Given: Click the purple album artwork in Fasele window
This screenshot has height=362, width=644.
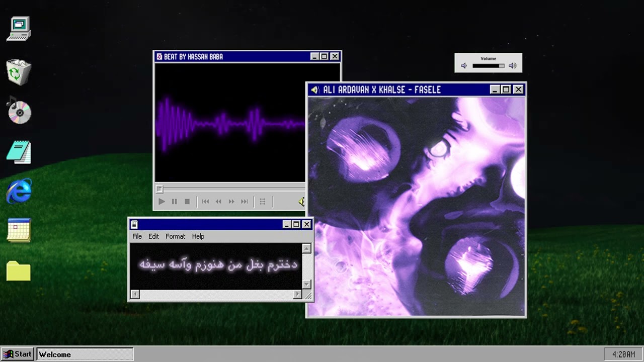Looking at the screenshot, I should tap(416, 206).
